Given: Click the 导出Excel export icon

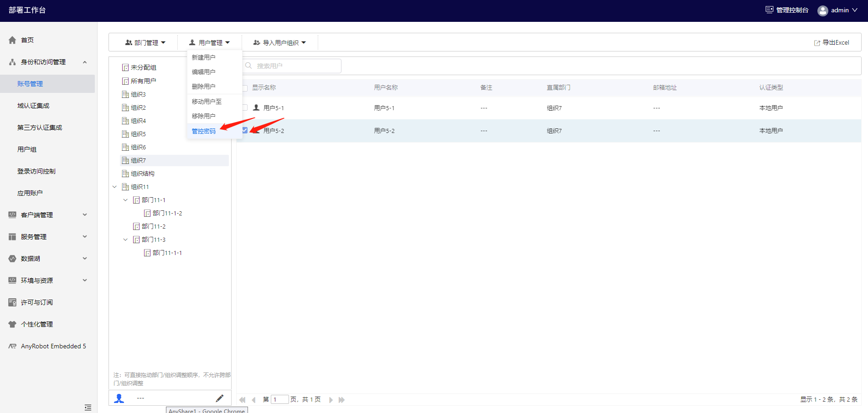Looking at the screenshot, I should click(x=817, y=43).
